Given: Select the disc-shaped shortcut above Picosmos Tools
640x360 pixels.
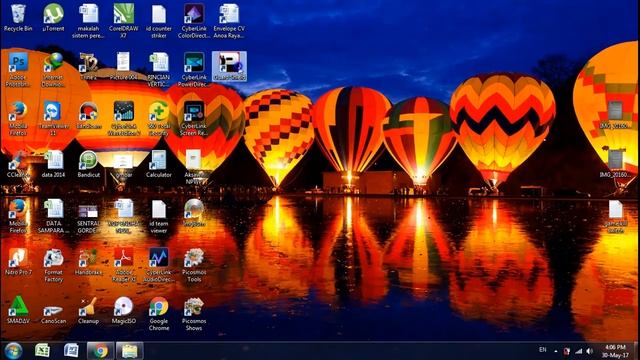Looking at the screenshot, I should 194,213.
